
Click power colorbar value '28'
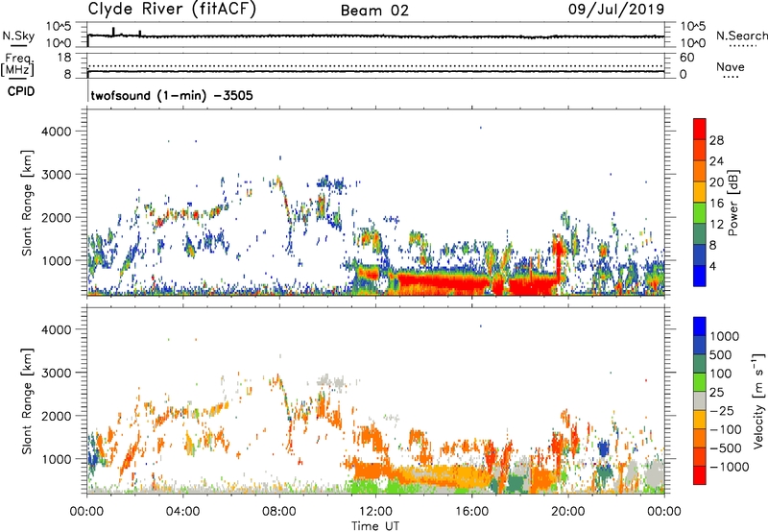[716, 140]
